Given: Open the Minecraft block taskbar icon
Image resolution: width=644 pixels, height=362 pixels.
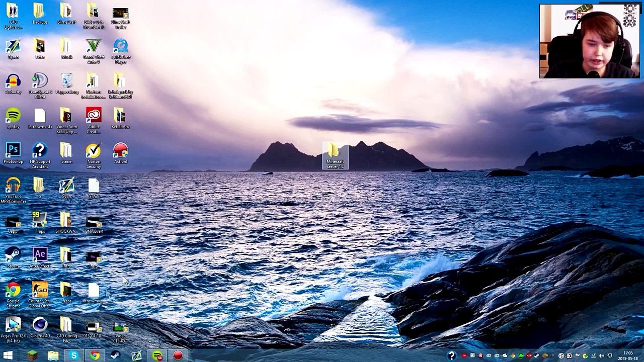Looking at the screenshot, I should click(x=32, y=355).
